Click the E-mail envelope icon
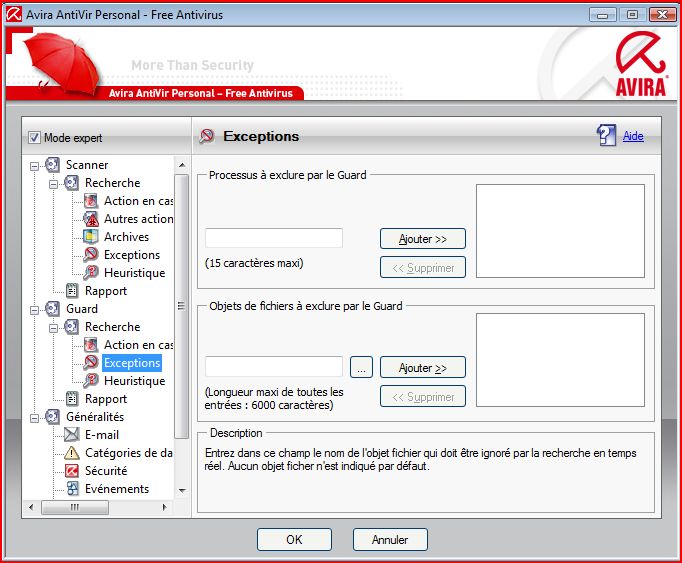The image size is (682, 563). (71, 435)
